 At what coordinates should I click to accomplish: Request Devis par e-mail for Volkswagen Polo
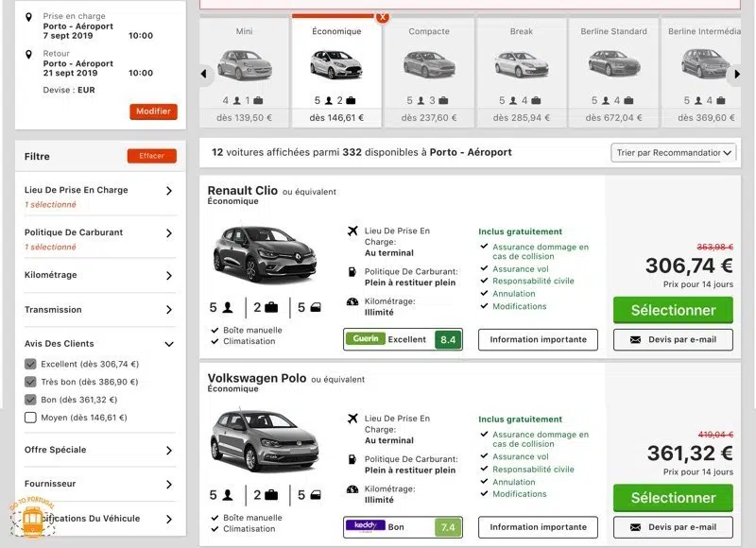pyautogui.click(x=673, y=527)
